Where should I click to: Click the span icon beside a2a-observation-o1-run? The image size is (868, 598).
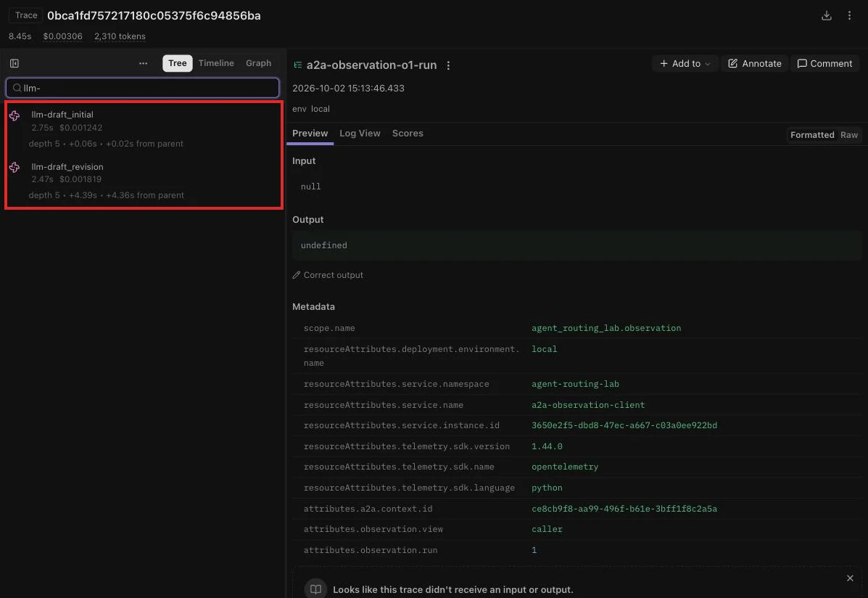click(298, 65)
